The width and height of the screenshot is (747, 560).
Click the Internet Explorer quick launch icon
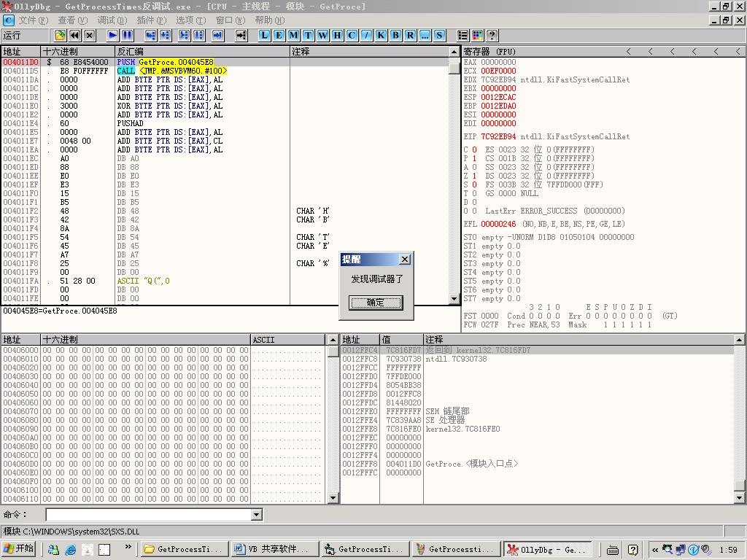(71, 550)
